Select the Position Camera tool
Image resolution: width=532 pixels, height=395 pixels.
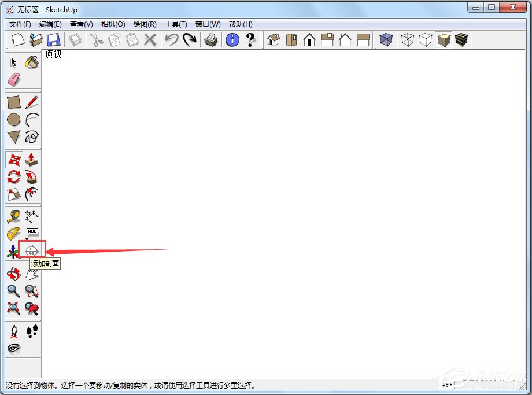13,331
